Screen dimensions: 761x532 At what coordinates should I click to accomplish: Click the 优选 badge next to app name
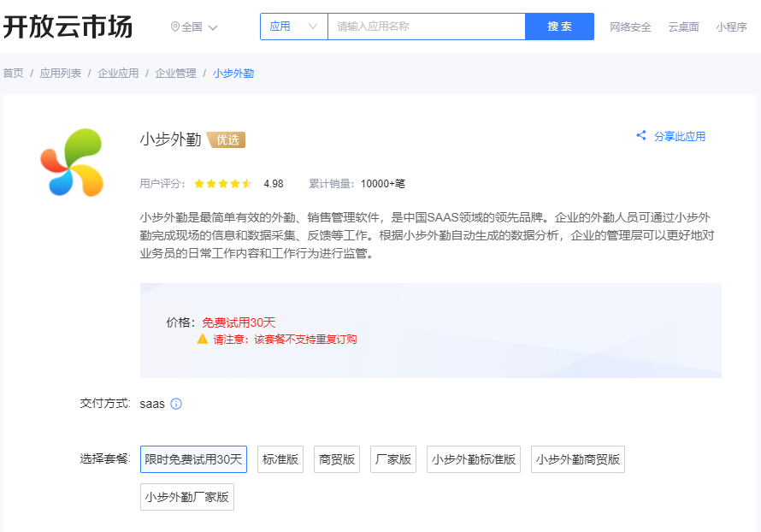pos(227,139)
